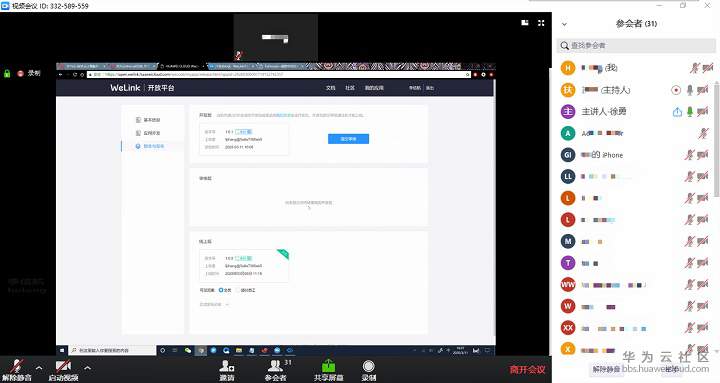Collapse participants panel with top-left chevron
The height and width of the screenshot is (383, 720).
coord(564,24)
